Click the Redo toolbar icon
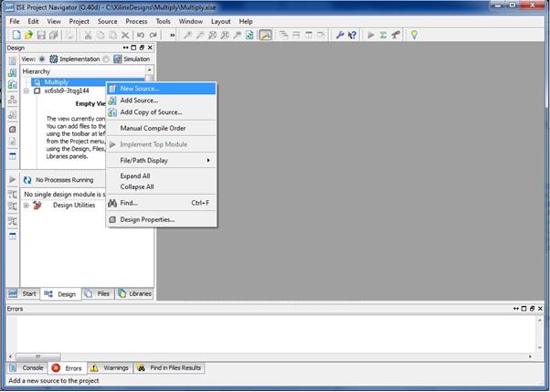Image resolution: width=550 pixels, height=392 pixels. (153, 35)
